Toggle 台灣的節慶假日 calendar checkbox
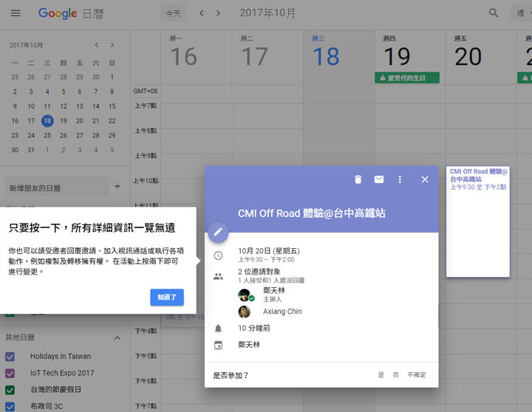 pos(10,390)
